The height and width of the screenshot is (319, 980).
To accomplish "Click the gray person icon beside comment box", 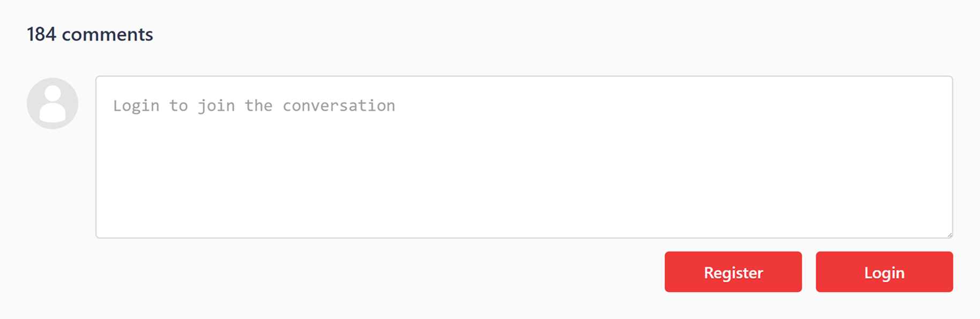I will (x=52, y=103).
